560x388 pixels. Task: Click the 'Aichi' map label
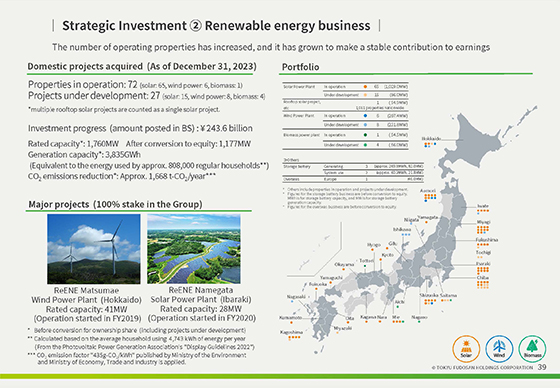[x=399, y=302]
